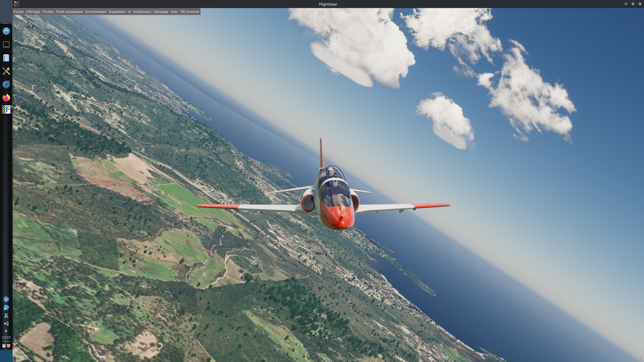The width and height of the screenshot is (644, 362).
Task: Click the show desktop icon
Action: pyautogui.click(x=6, y=44)
